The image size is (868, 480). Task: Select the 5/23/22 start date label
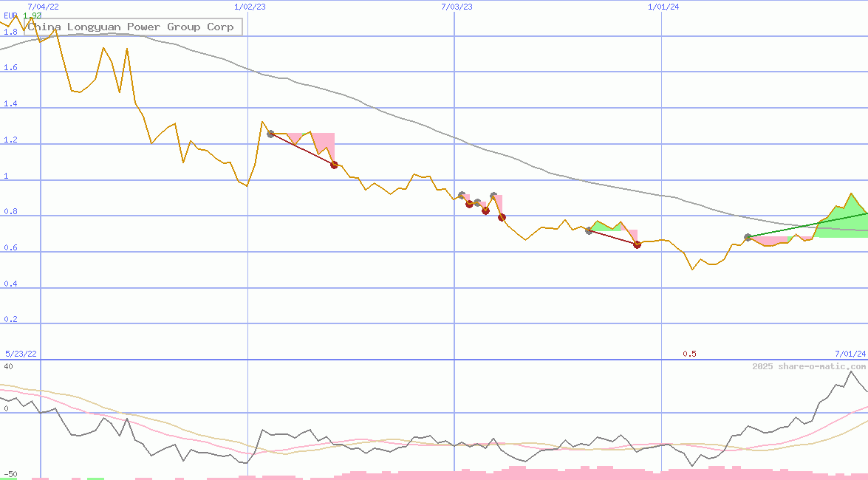coord(21,354)
